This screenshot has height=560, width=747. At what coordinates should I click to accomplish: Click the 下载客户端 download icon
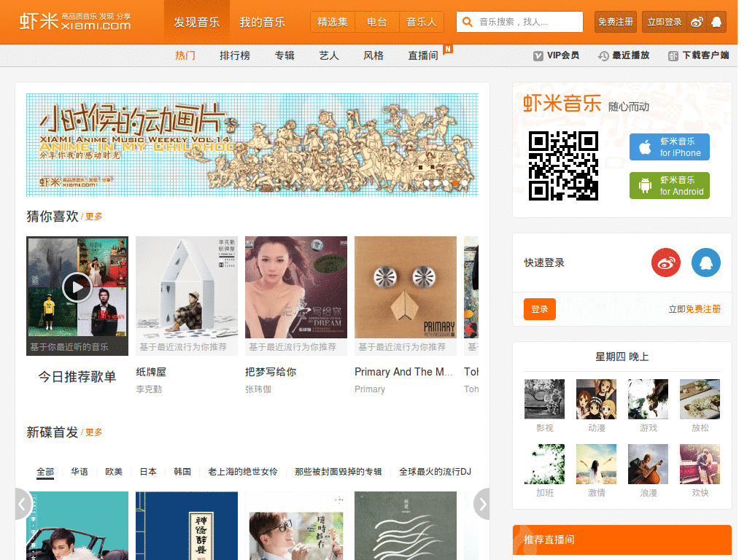pos(673,55)
